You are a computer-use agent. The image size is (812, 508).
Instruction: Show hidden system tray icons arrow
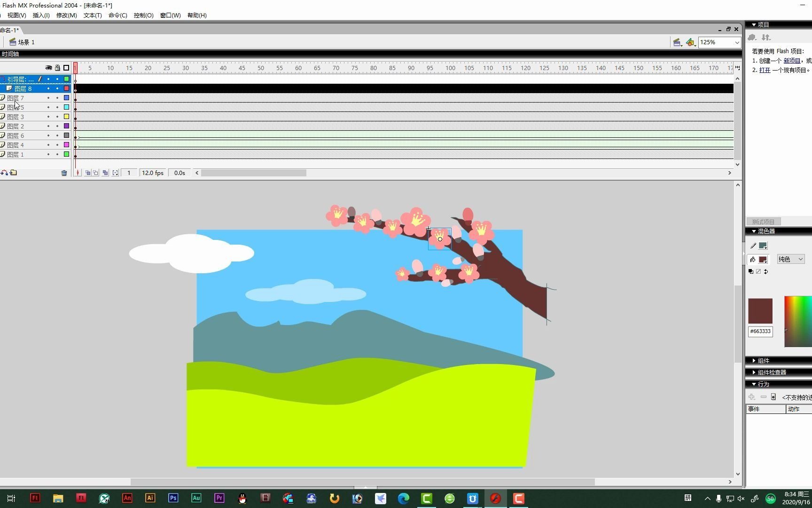[x=707, y=499]
